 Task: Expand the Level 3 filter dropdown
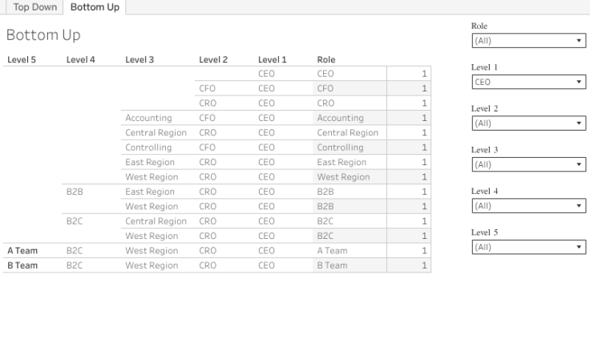(528, 165)
